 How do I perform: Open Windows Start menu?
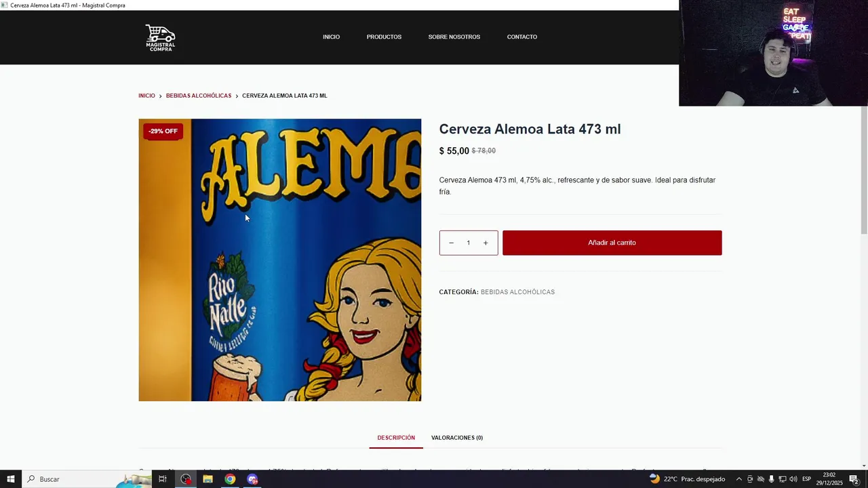coord(11,479)
